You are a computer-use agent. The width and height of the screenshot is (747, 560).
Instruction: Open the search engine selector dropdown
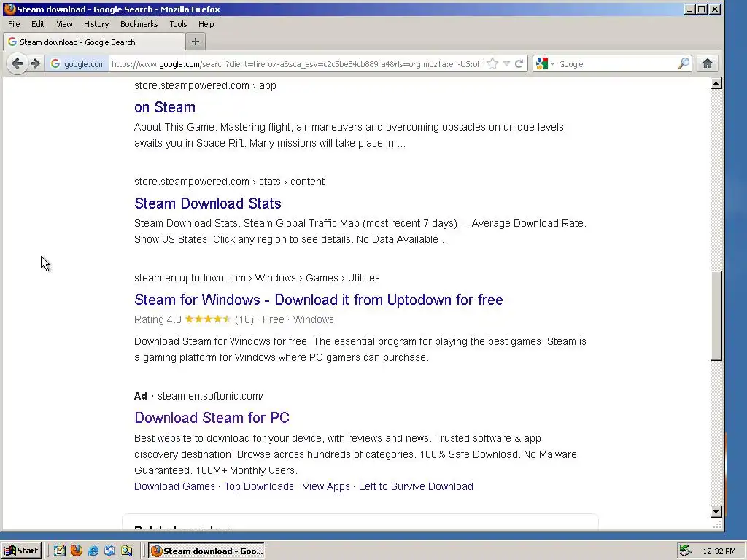point(545,64)
